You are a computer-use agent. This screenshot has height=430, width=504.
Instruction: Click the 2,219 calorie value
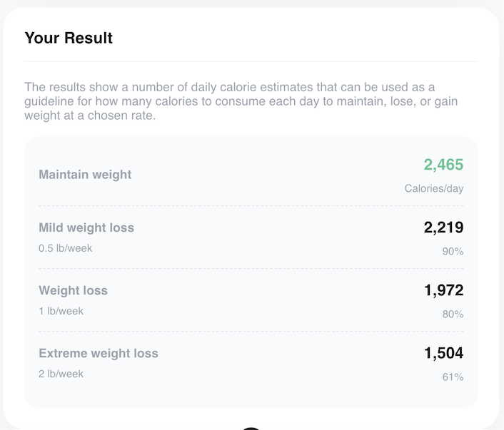click(x=443, y=228)
